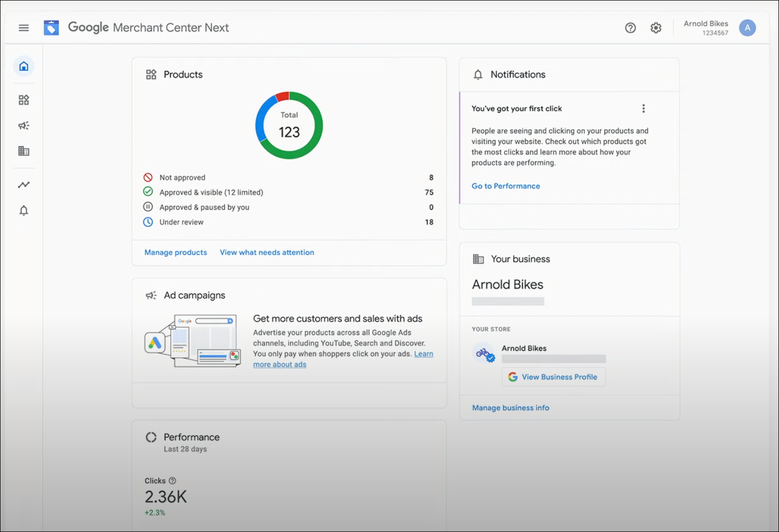Image resolution: width=779 pixels, height=532 pixels.
Task: Click the 'You've got your first click' title
Action: 516,109
